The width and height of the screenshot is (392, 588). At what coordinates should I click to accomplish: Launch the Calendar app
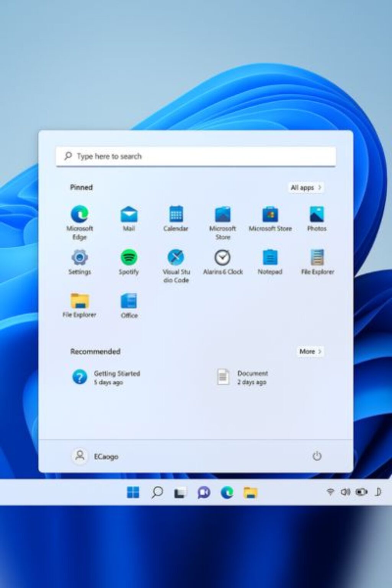[x=176, y=219]
